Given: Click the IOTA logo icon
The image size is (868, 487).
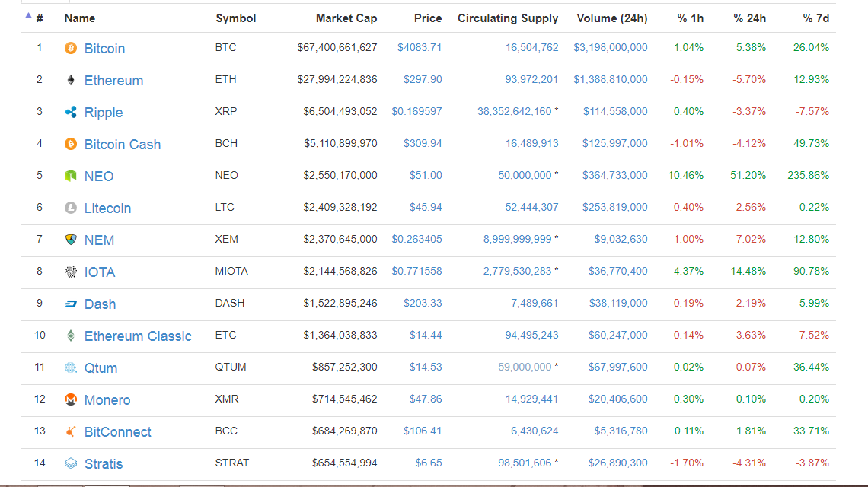Looking at the screenshot, I should 71,272.
